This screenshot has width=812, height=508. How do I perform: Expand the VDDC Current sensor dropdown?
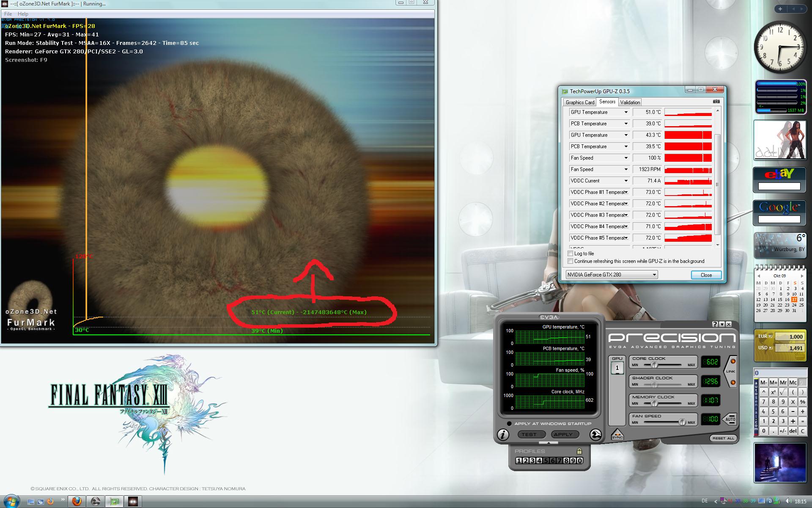pyautogui.click(x=626, y=181)
